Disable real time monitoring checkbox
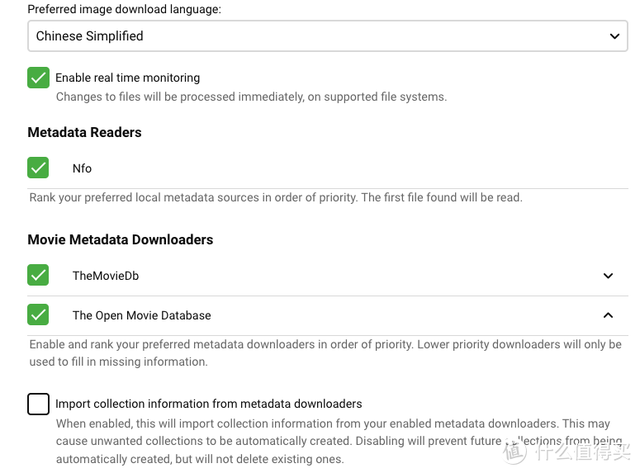640x473 pixels. pyautogui.click(x=38, y=78)
